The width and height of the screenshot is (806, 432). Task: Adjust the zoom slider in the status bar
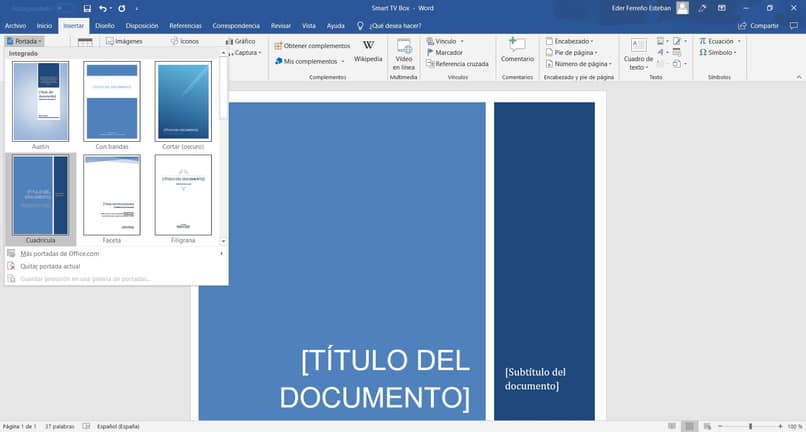[750, 426]
